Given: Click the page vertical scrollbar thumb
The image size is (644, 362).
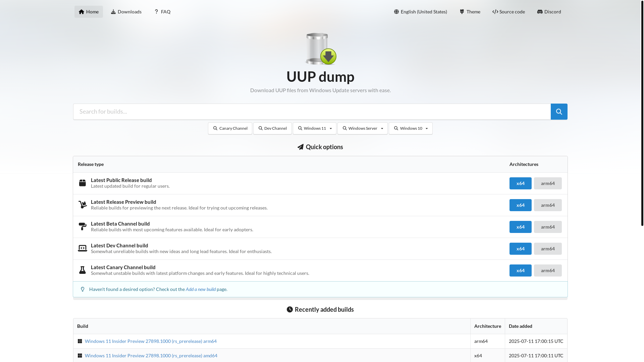Looking at the screenshot, I should (642, 113).
